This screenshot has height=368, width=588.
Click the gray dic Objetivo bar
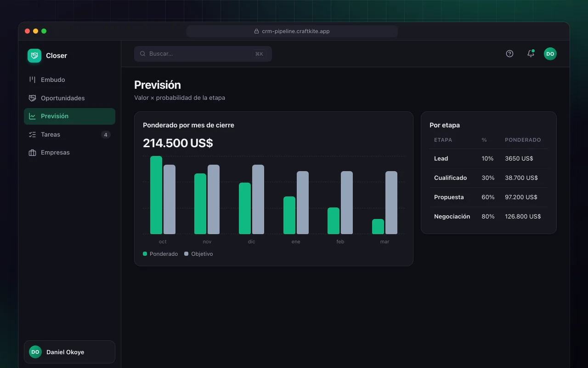click(x=258, y=200)
